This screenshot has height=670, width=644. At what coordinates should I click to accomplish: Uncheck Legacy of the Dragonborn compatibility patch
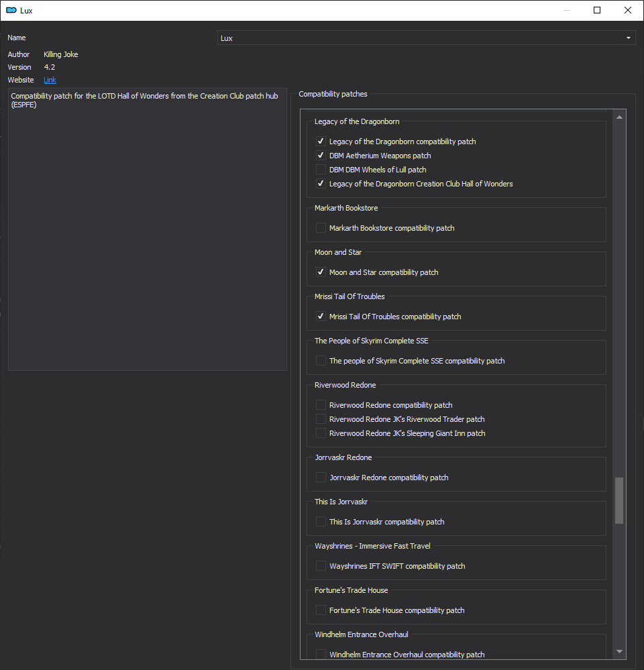click(321, 141)
